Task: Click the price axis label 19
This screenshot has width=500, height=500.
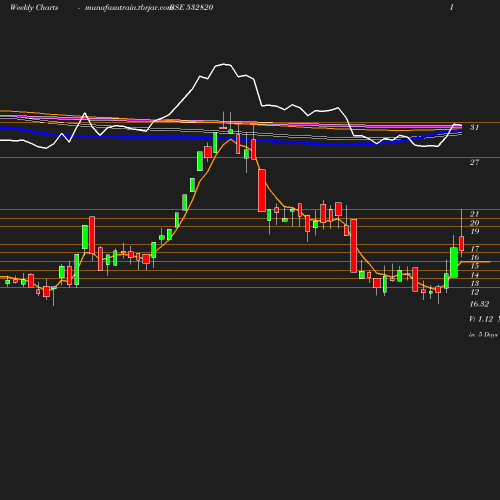Action: pos(475,231)
